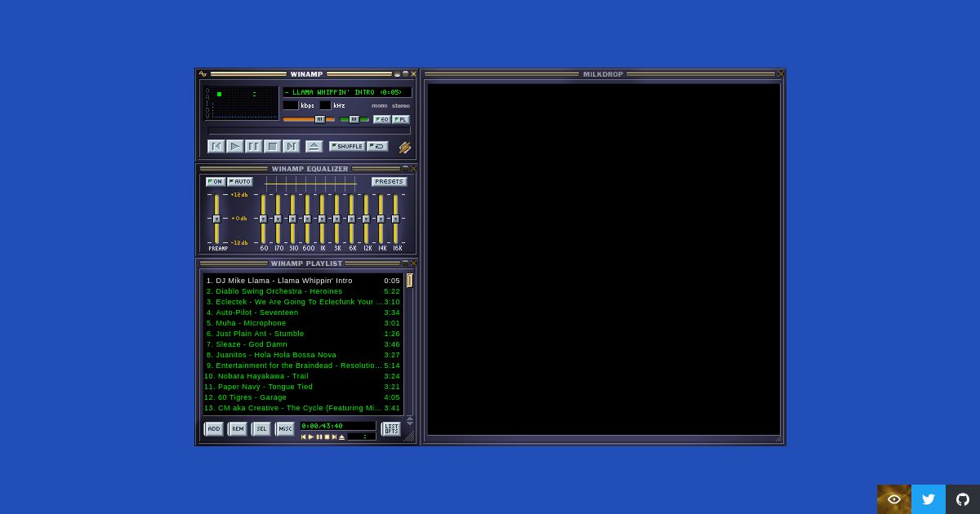The width and height of the screenshot is (980, 514).
Task: Select track 8 Juanitos - Hola Hola Bossa Nova
Action: pyautogui.click(x=303, y=355)
